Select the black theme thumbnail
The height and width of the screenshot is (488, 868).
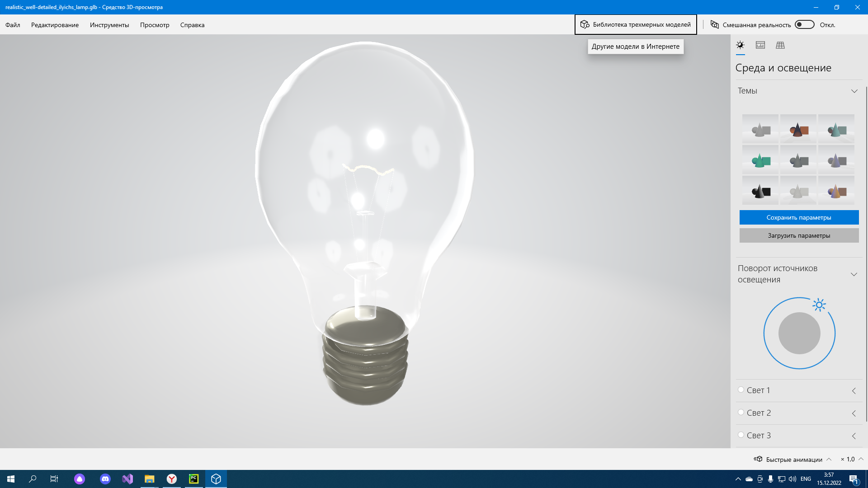(x=760, y=190)
